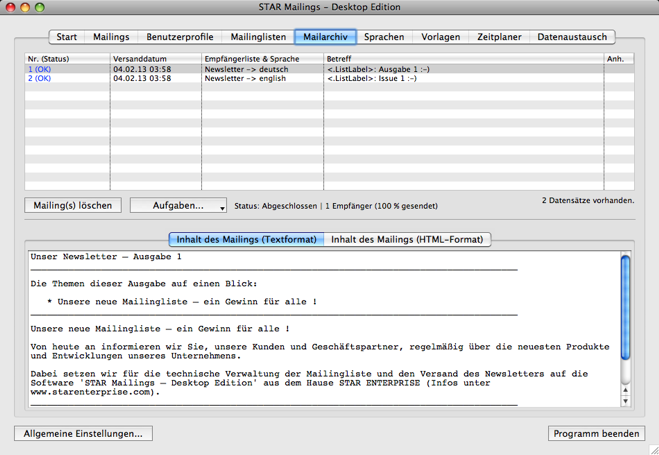Click 'www.starenterprise.com' in the text
The height and width of the screenshot is (455, 659).
(90, 392)
